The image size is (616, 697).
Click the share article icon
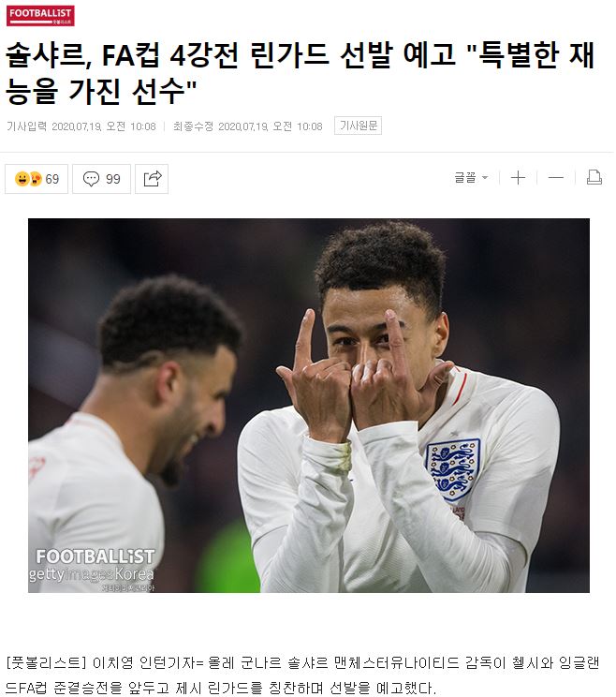click(152, 179)
